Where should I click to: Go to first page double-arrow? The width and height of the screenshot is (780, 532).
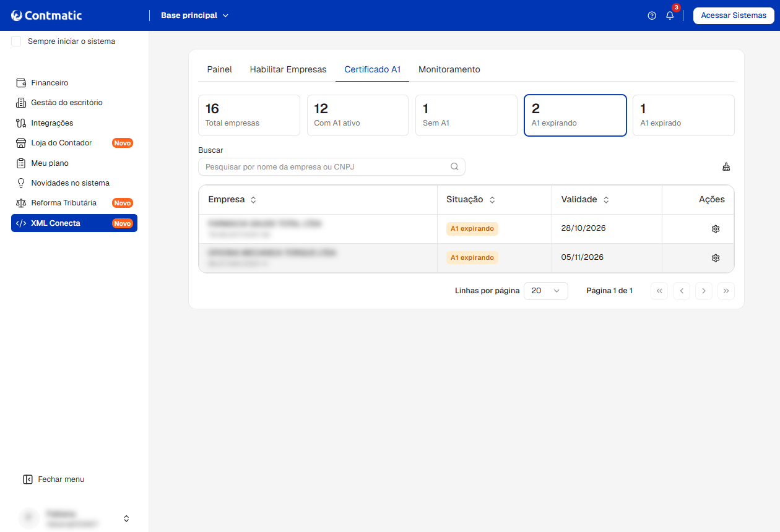(x=659, y=291)
